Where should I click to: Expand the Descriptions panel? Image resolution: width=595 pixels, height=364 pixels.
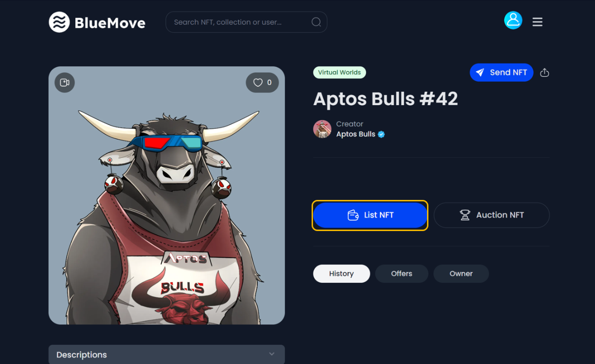pos(167,355)
